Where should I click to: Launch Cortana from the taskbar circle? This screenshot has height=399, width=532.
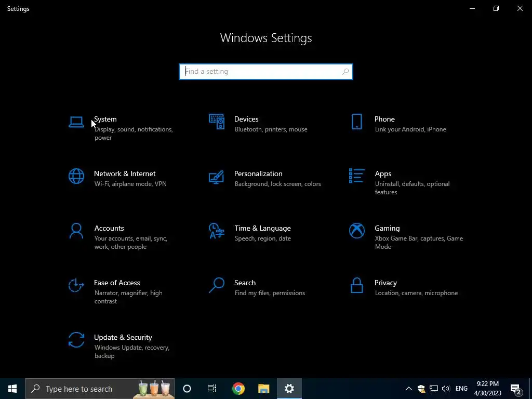click(x=187, y=389)
